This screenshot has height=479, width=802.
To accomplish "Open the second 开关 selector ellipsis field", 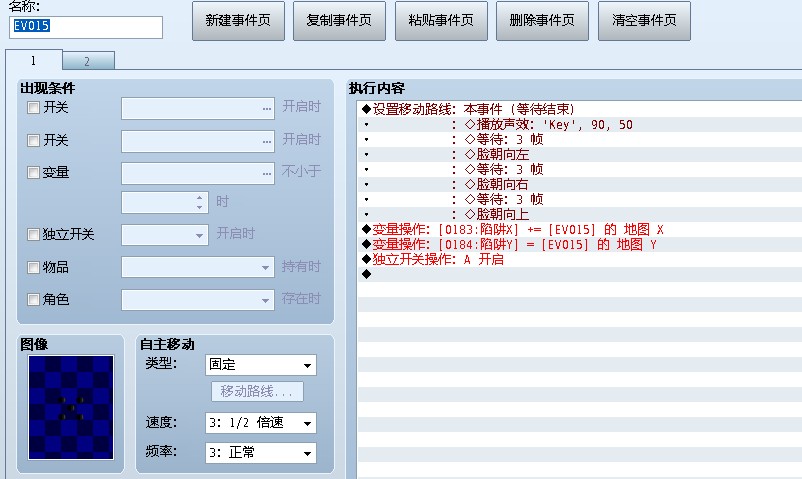I will (197, 141).
